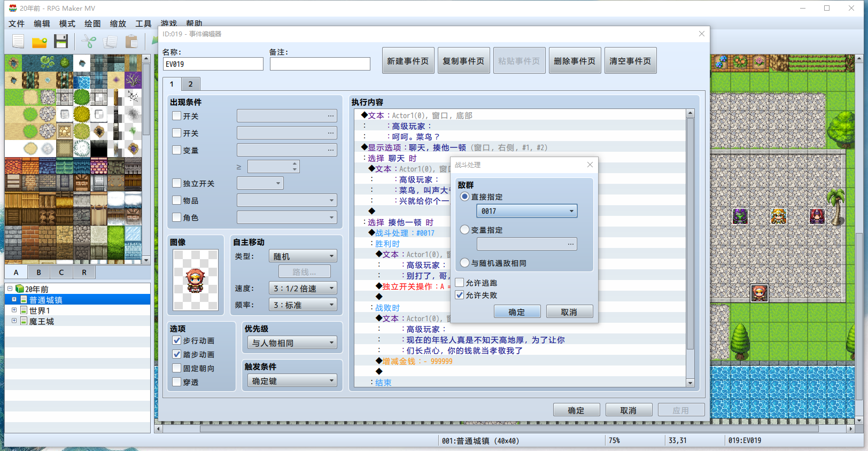Viewport: 868px width, 451px height.
Task: Open the 文件 menu
Action: tap(17, 24)
